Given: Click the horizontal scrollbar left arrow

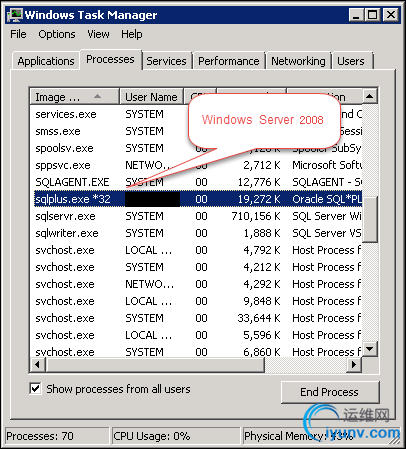Looking at the screenshot, I should click(37, 364).
